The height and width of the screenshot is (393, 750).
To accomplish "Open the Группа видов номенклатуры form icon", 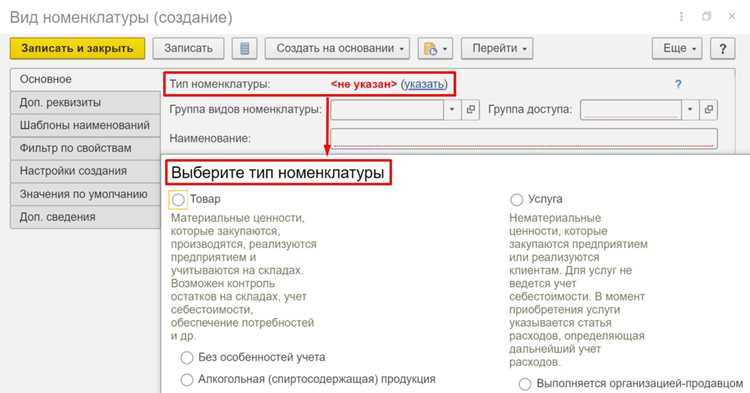I will [x=471, y=109].
